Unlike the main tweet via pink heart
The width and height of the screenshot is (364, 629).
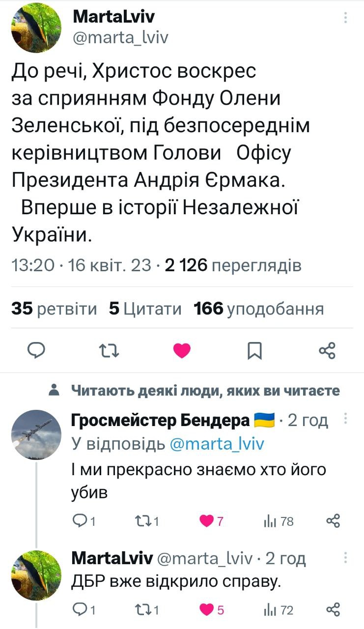click(x=182, y=350)
